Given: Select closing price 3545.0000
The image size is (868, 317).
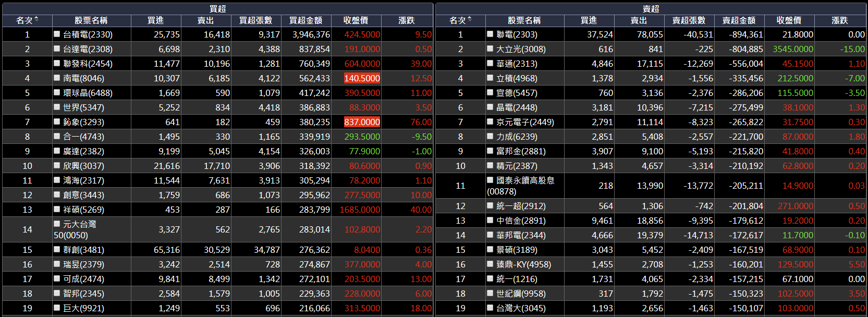Looking at the screenshot, I should pyautogui.click(x=793, y=49).
